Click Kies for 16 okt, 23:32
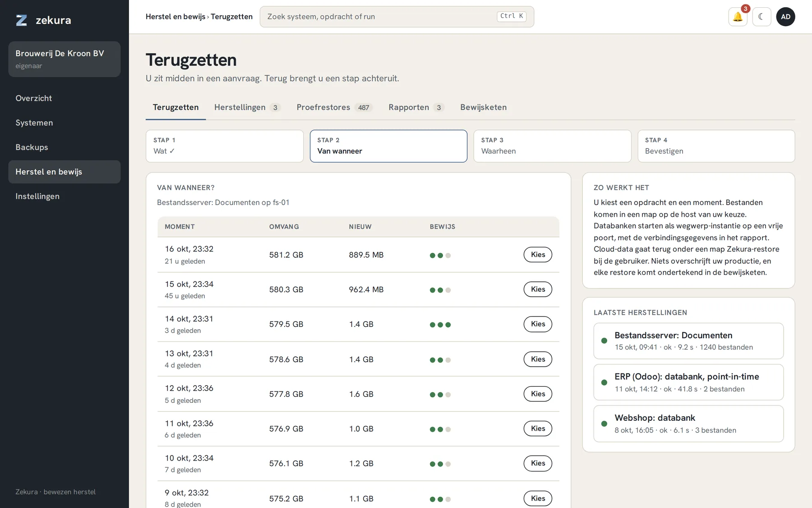812x508 pixels. click(538, 255)
